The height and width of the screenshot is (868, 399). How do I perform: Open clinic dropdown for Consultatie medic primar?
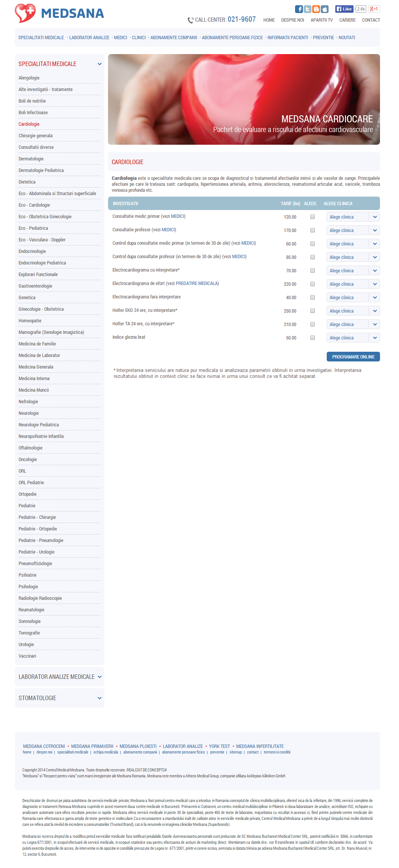(353, 217)
